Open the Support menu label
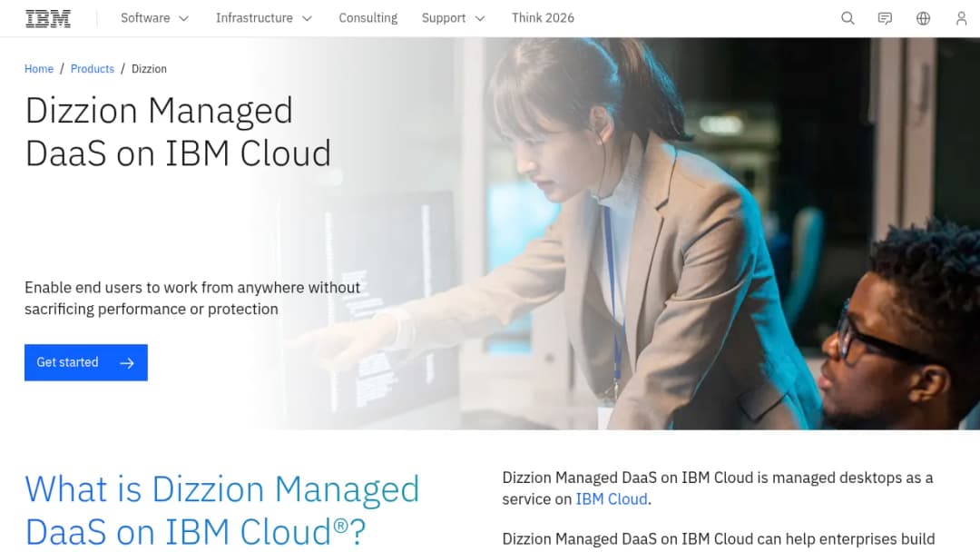Image resolution: width=980 pixels, height=552 pixels. [x=444, y=18]
